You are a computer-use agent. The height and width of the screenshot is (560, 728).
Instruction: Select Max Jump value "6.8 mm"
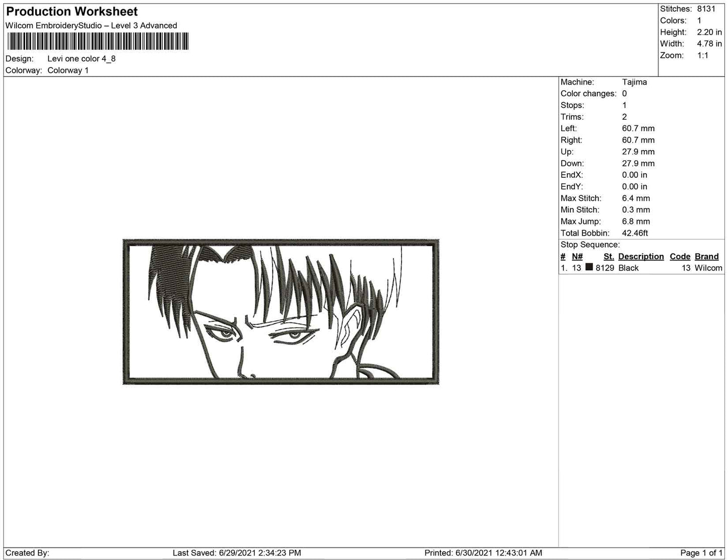coord(636,222)
